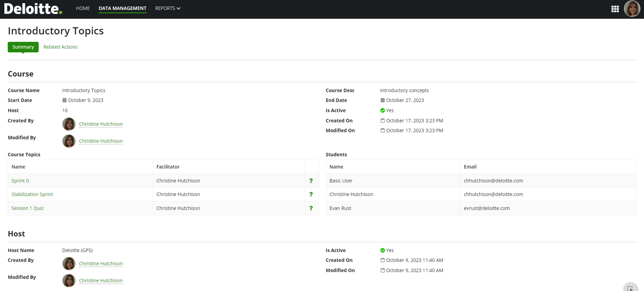Click help icon for Session 1 Quiz
The width and height of the screenshot is (644, 291).
click(311, 208)
